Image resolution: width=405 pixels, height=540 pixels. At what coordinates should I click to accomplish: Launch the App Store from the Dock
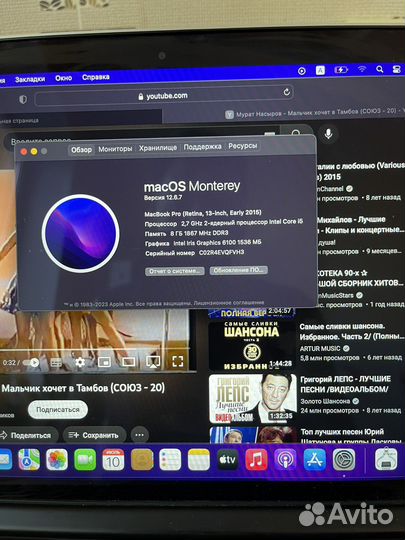(x=315, y=460)
